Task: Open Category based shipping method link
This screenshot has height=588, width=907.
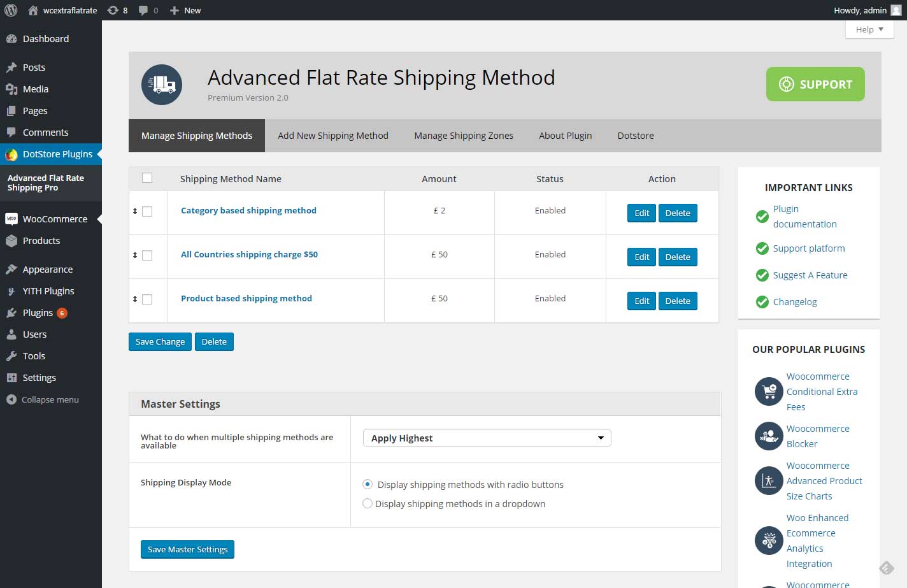Action: tap(248, 210)
